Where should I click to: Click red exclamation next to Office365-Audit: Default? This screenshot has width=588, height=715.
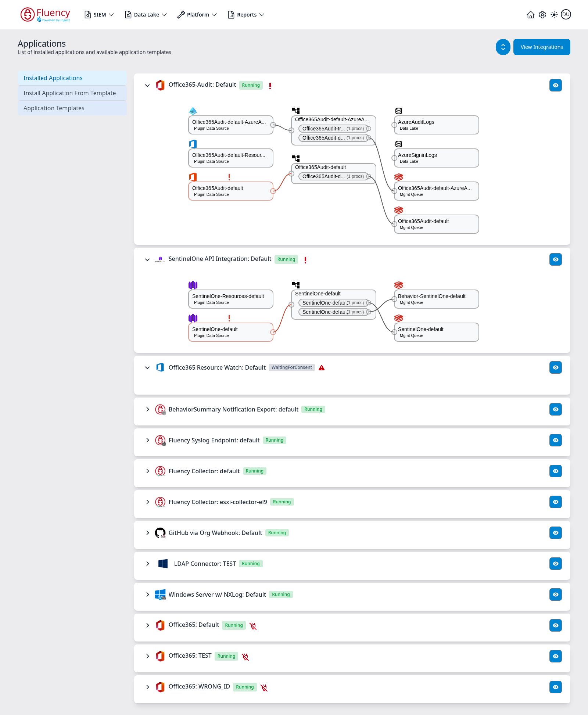(x=270, y=86)
